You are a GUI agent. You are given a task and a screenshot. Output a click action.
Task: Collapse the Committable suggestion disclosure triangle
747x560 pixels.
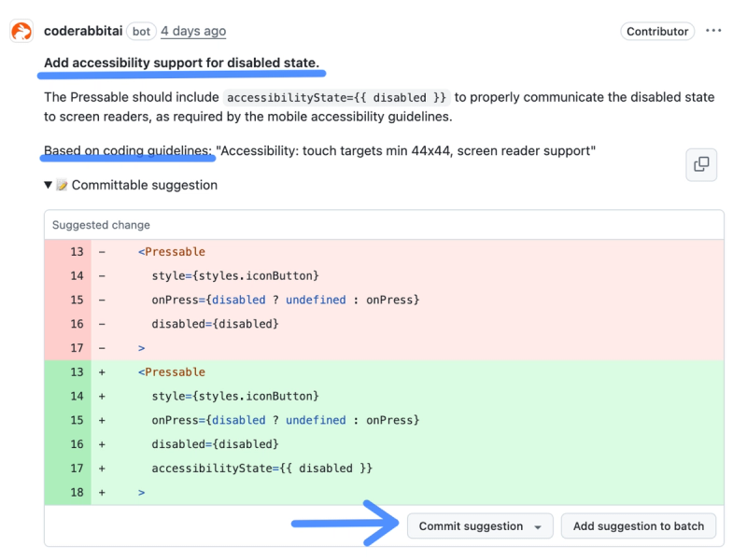click(x=48, y=185)
